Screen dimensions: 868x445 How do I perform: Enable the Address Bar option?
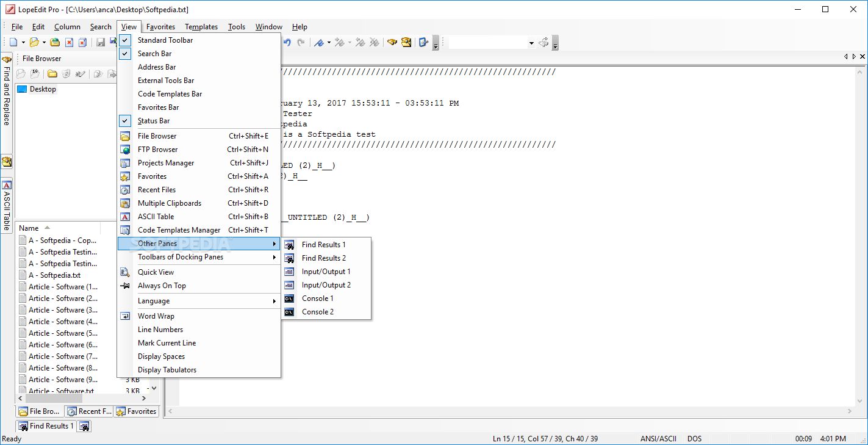pyautogui.click(x=199, y=67)
